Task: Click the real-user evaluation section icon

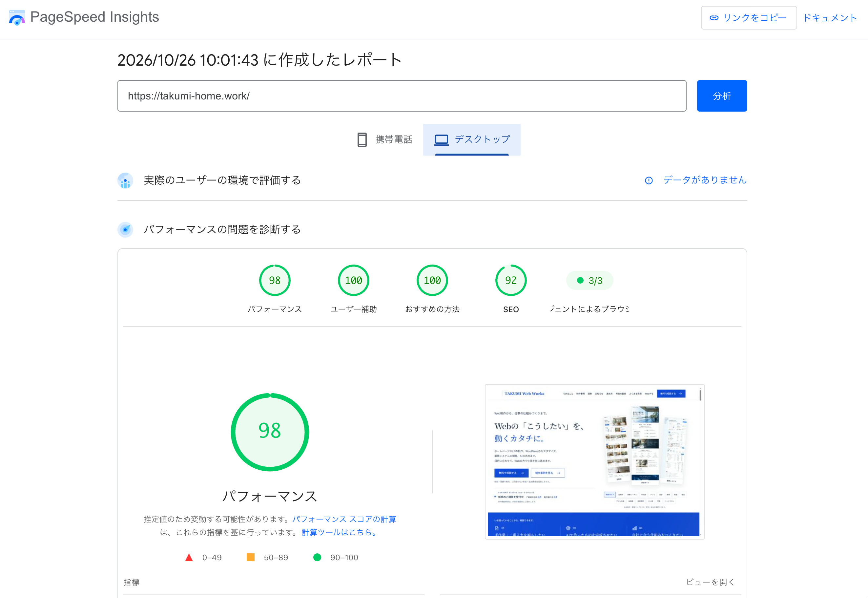Action: pos(125,181)
